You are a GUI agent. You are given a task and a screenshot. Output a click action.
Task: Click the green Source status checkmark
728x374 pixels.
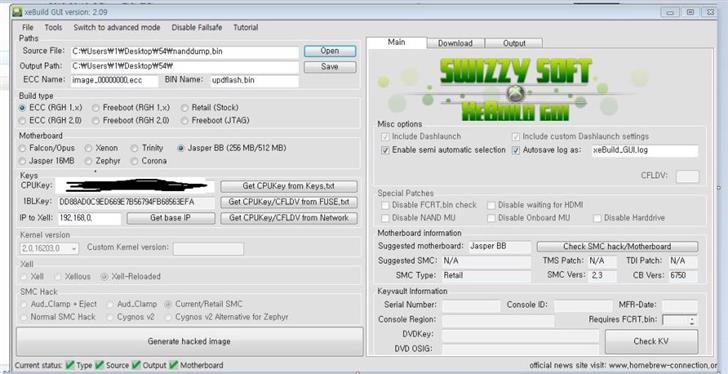click(x=99, y=365)
